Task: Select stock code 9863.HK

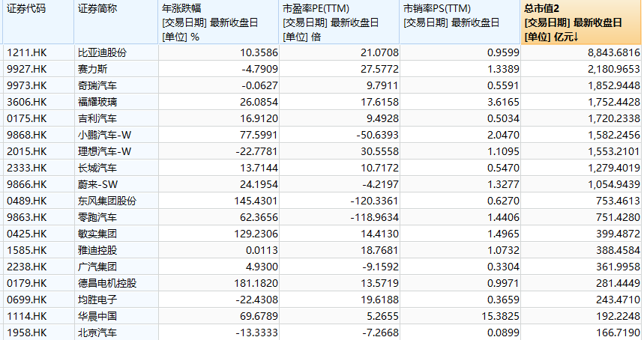Action: click(27, 217)
